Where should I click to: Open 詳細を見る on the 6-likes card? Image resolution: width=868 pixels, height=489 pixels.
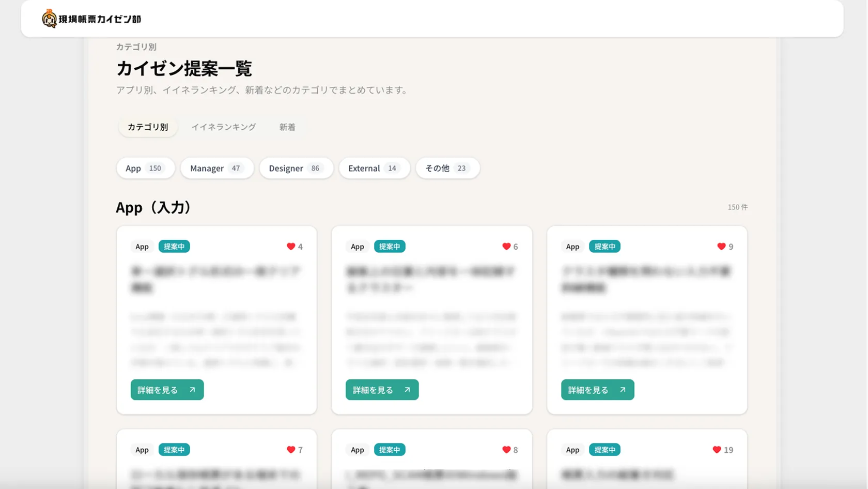tap(382, 390)
